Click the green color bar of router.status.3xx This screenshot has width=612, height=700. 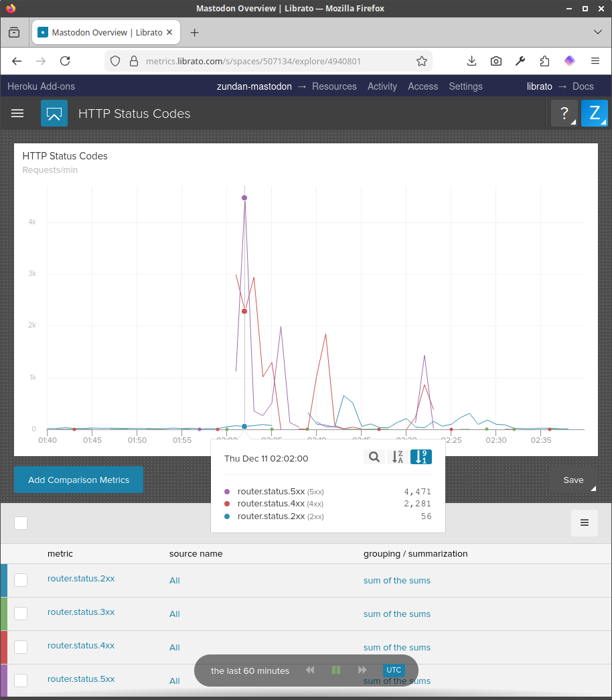tap(4, 614)
